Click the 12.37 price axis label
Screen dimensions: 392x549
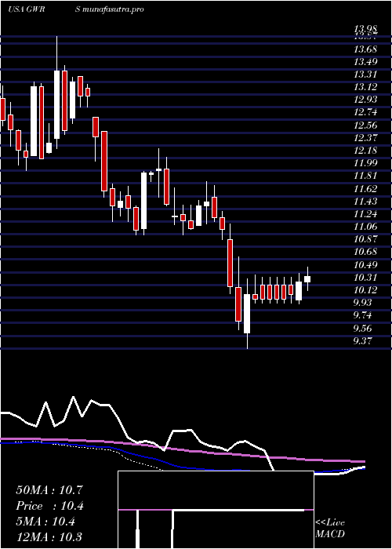coord(365,137)
